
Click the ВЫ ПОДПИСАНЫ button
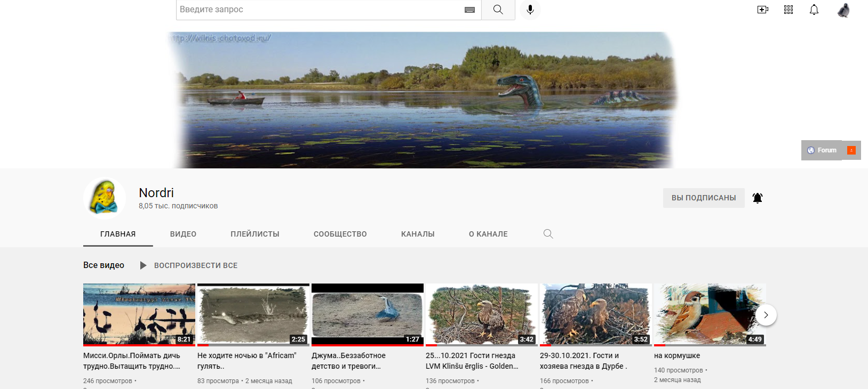pos(704,198)
